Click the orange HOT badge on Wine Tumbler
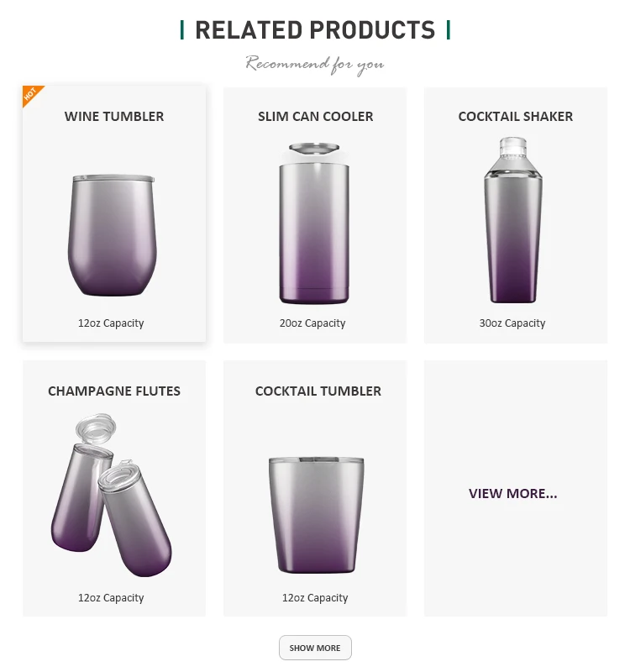Viewport: 630px width, 672px height. click(x=31, y=94)
